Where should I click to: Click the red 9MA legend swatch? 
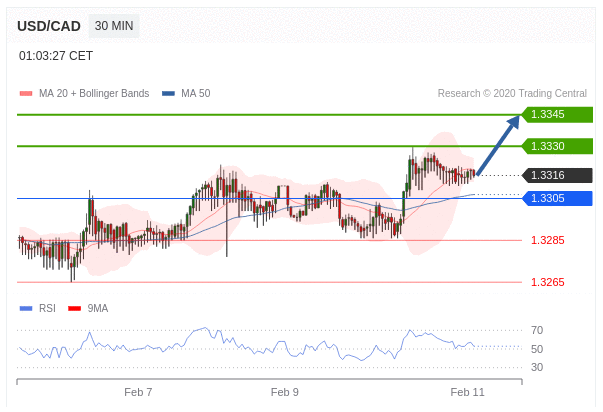click(75, 309)
